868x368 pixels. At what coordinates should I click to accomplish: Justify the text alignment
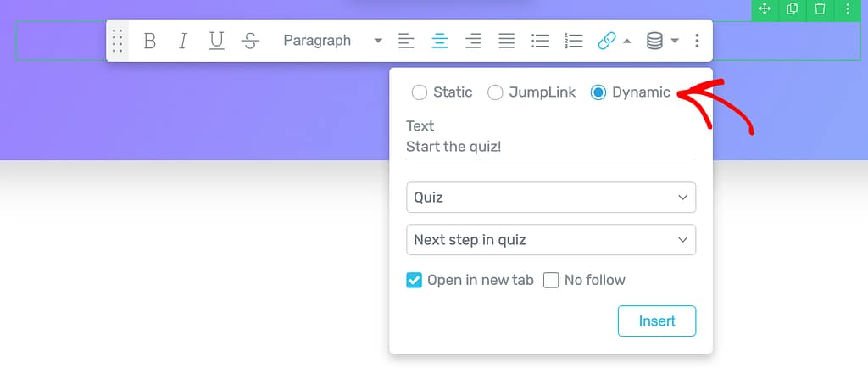506,41
